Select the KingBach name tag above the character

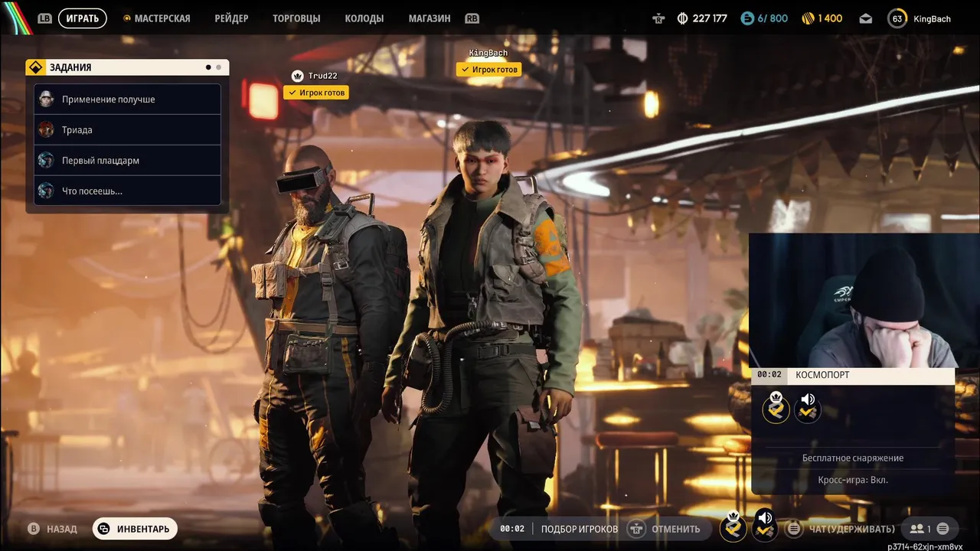coord(488,53)
